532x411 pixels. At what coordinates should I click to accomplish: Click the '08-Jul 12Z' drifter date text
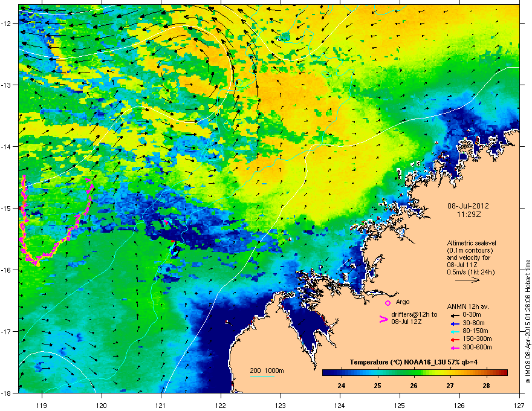pos(406,322)
